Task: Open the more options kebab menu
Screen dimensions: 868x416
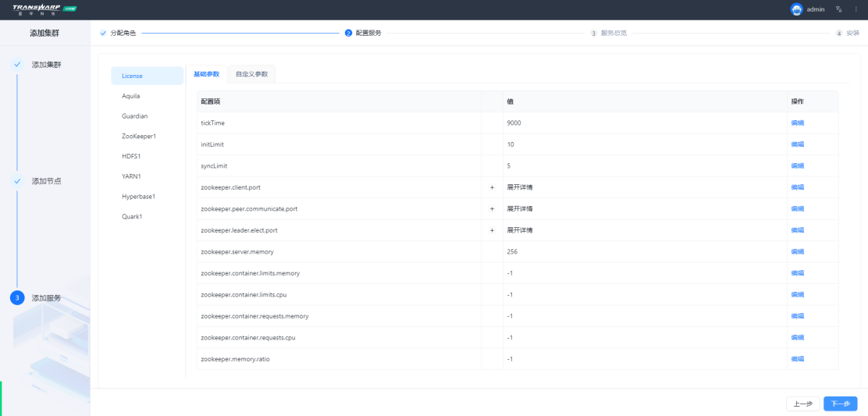Action: 856,9
